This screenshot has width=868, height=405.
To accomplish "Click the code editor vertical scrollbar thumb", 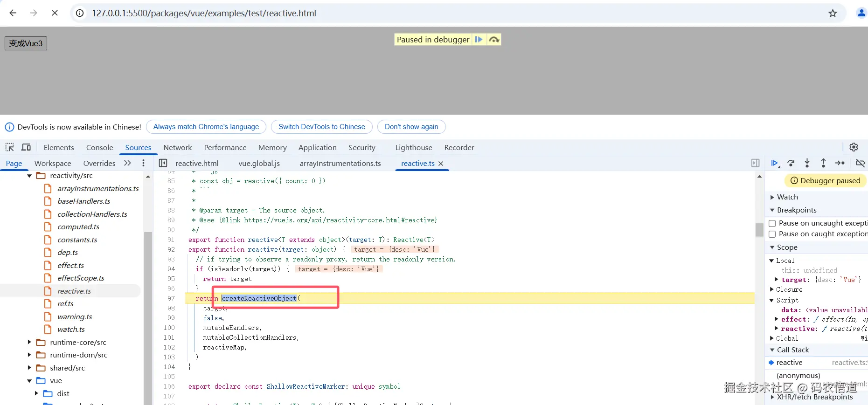I will pos(759,230).
